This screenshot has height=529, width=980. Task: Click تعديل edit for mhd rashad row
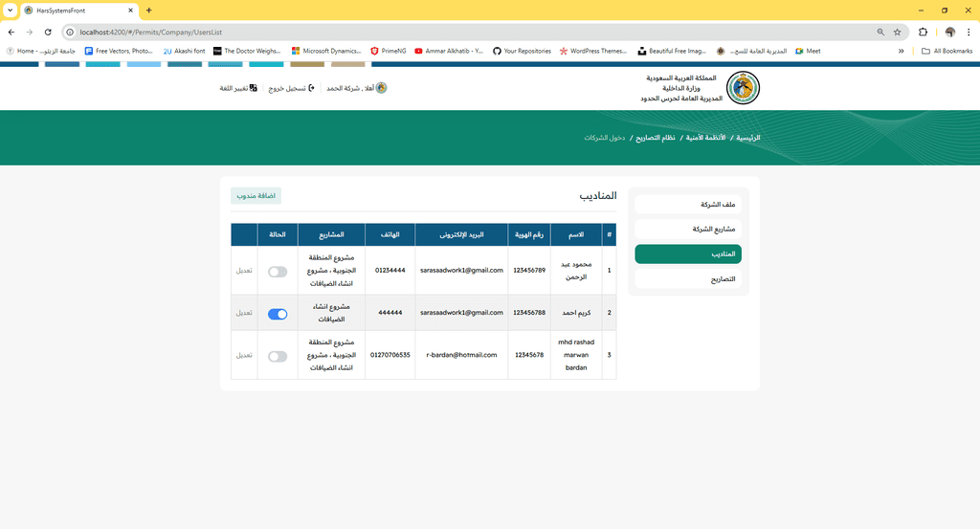(244, 355)
